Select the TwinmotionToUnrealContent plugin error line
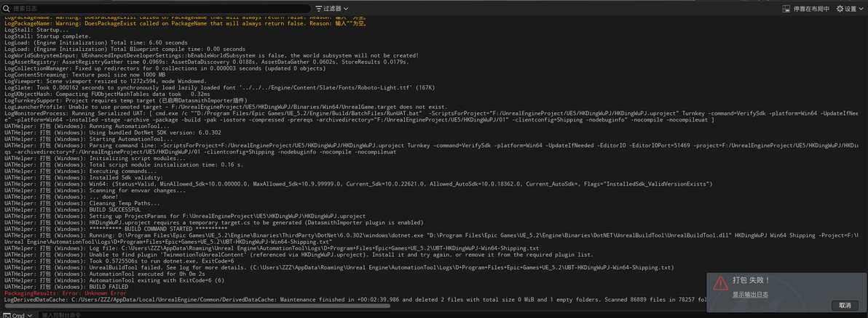Viewport: 868px width, 318px height. 291,255
